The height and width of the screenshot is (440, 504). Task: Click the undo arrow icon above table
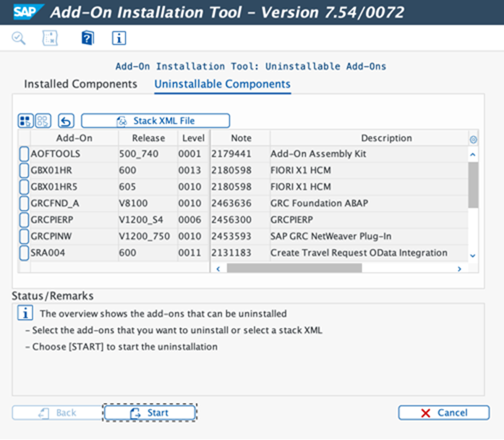coord(66,122)
